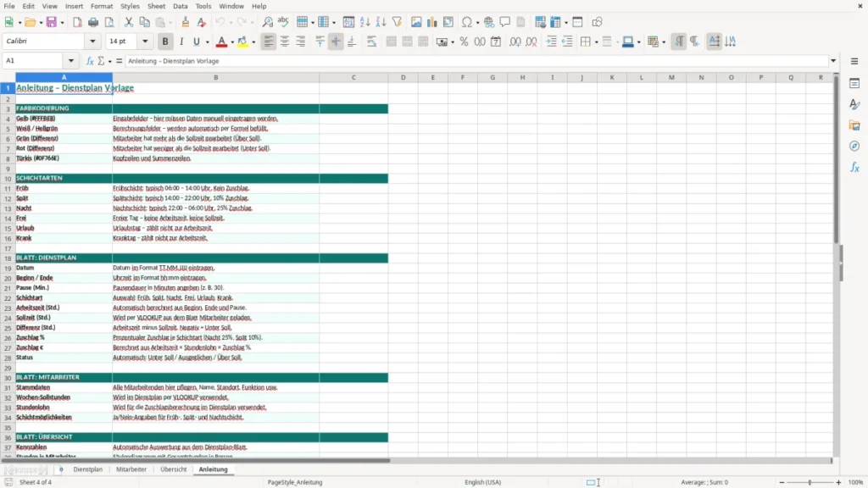The height and width of the screenshot is (488, 868).
Task: Click the vertical scrollbar
Action: (x=836, y=160)
